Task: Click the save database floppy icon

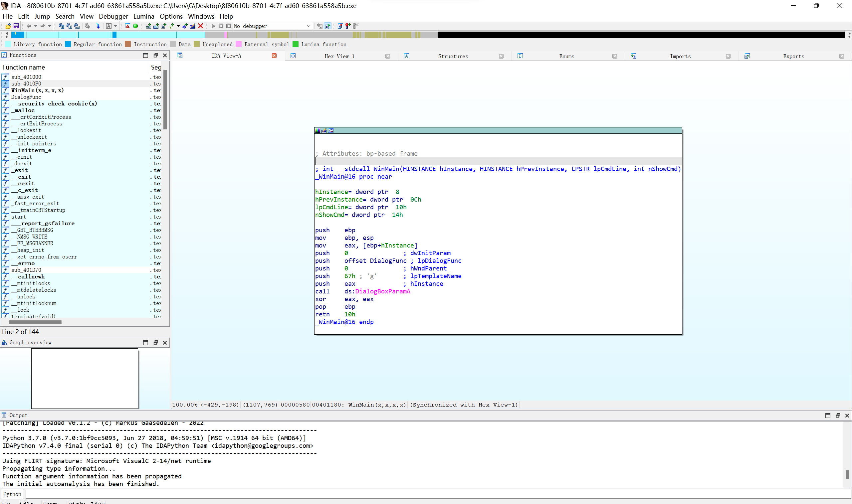Action: tap(16, 26)
